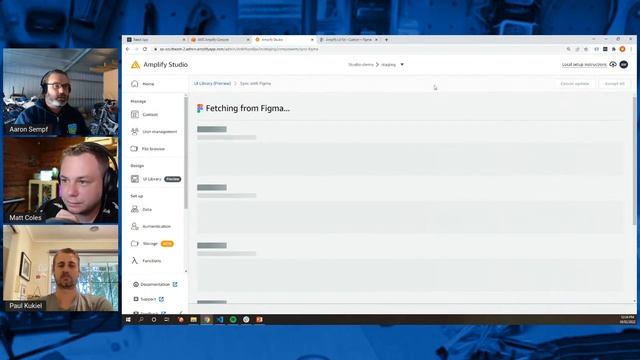Switch to AWS Amplify Console tab
The height and width of the screenshot is (360, 640).
[x=220, y=40]
